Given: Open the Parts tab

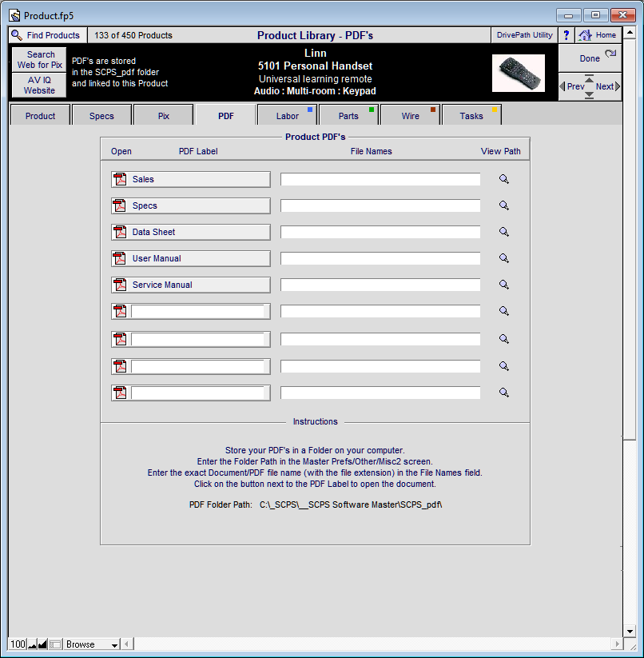Looking at the screenshot, I should coord(349,116).
